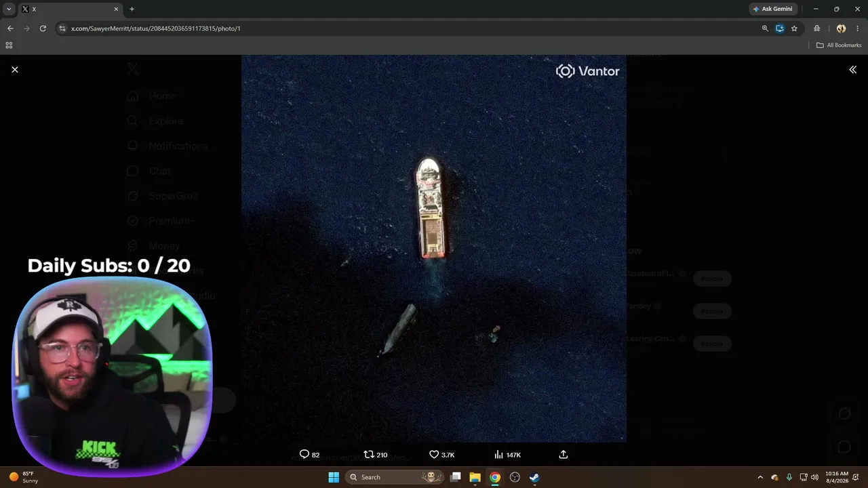Show hidden system tray icons
868x488 pixels.
click(760, 477)
